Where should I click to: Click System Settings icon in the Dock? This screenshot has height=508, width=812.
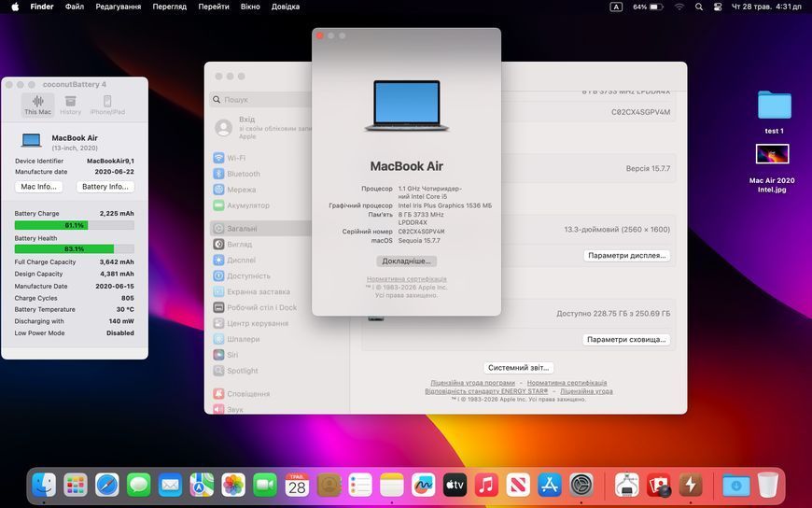581,486
